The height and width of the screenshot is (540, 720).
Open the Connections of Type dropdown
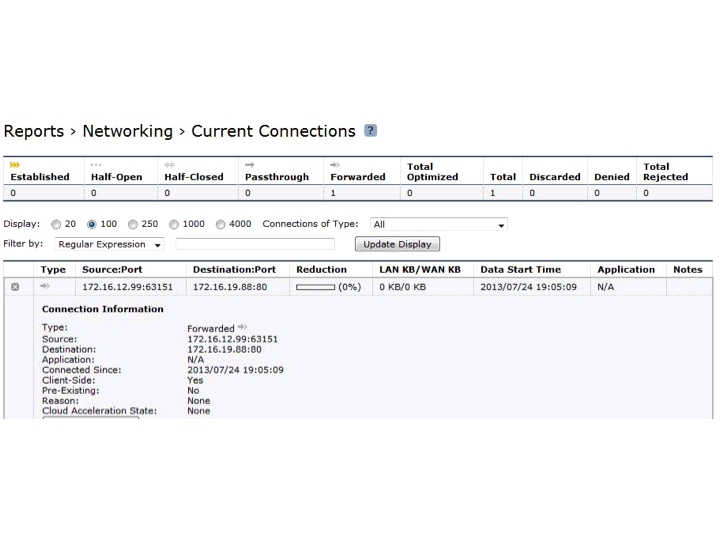click(x=439, y=225)
